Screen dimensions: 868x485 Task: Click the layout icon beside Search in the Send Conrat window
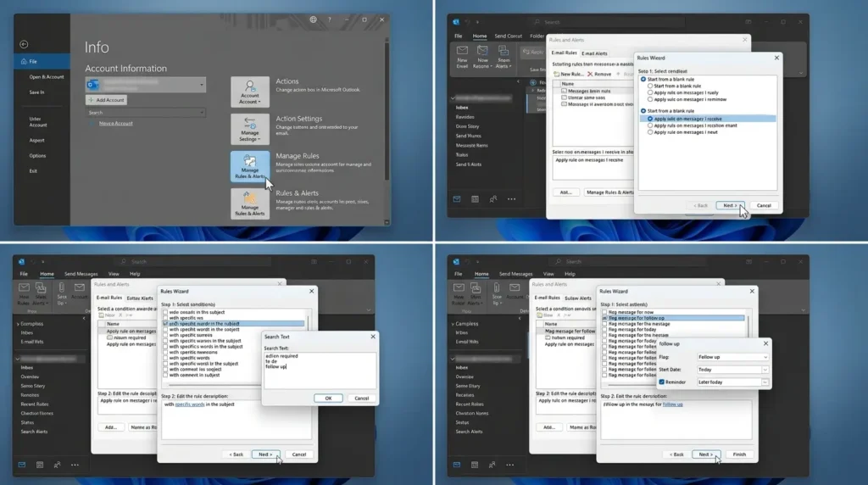[x=748, y=22]
